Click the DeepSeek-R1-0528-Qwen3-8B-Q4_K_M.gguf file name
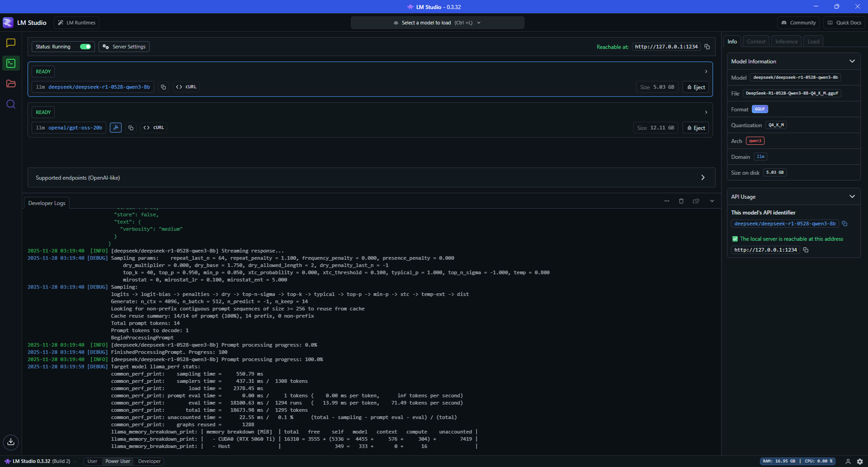This screenshot has height=467, width=868. 792,93
